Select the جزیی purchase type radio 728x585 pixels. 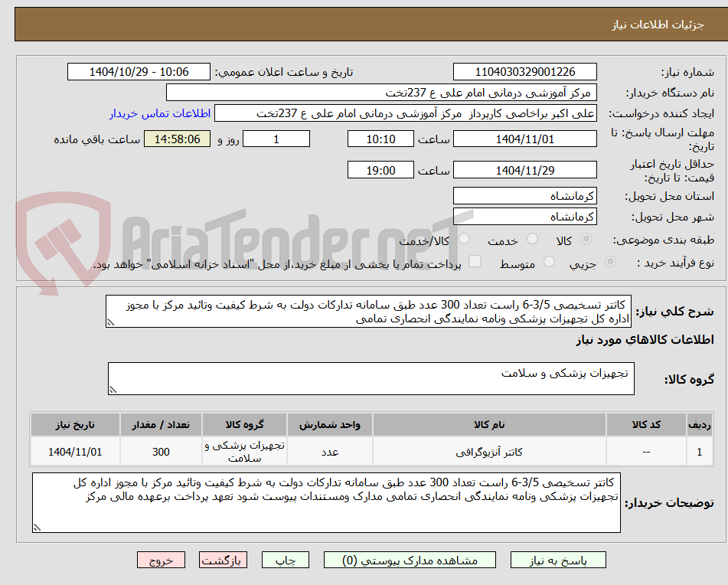pyautogui.click(x=611, y=262)
